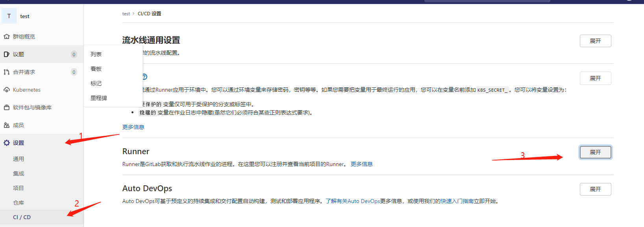Expand the variables section with 展开

point(595,78)
